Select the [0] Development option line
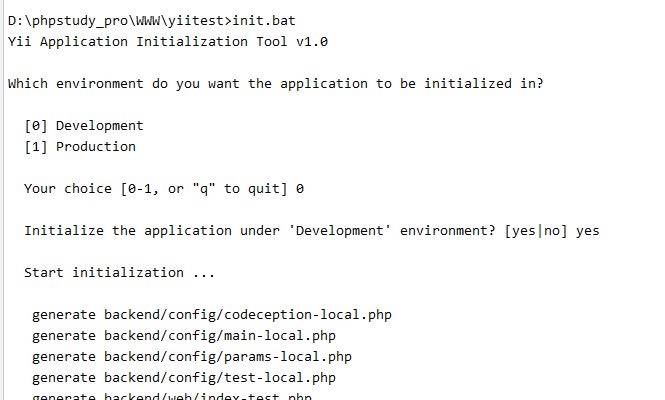This screenshot has width=665, height=400. point(84,126)
